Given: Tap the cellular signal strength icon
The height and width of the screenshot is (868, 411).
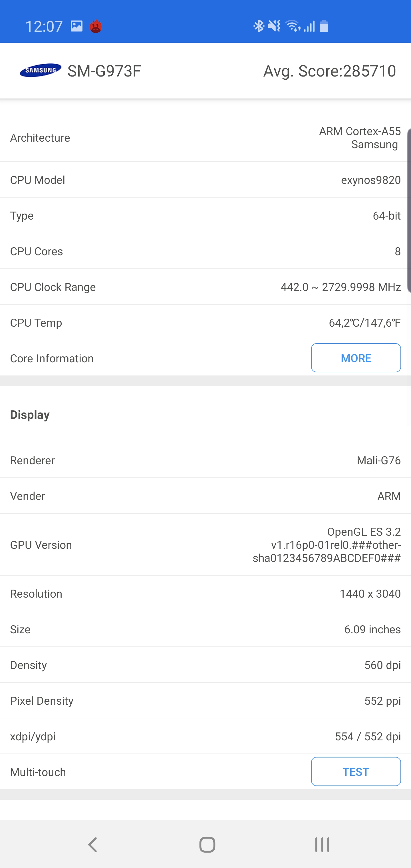Looking at the screenshot, I should [309, 26].
